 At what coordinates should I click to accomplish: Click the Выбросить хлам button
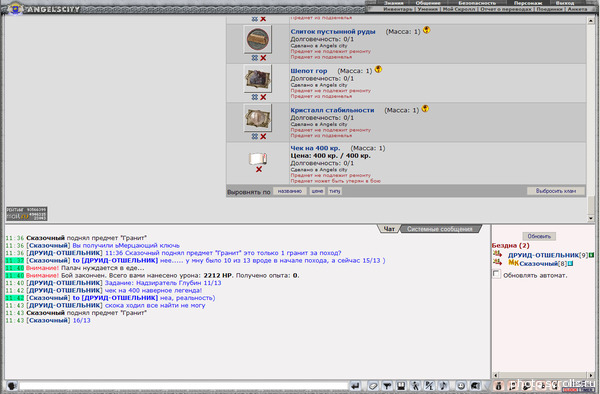(556, 191)
